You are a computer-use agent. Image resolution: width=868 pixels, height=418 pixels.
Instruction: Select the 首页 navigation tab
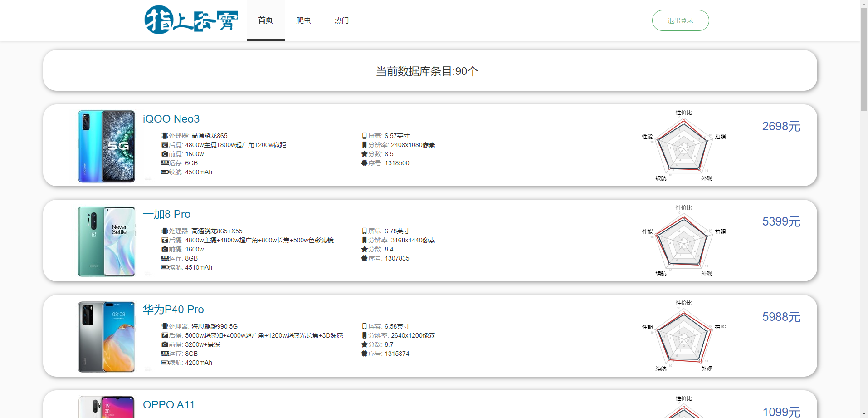tap(265, 20)
